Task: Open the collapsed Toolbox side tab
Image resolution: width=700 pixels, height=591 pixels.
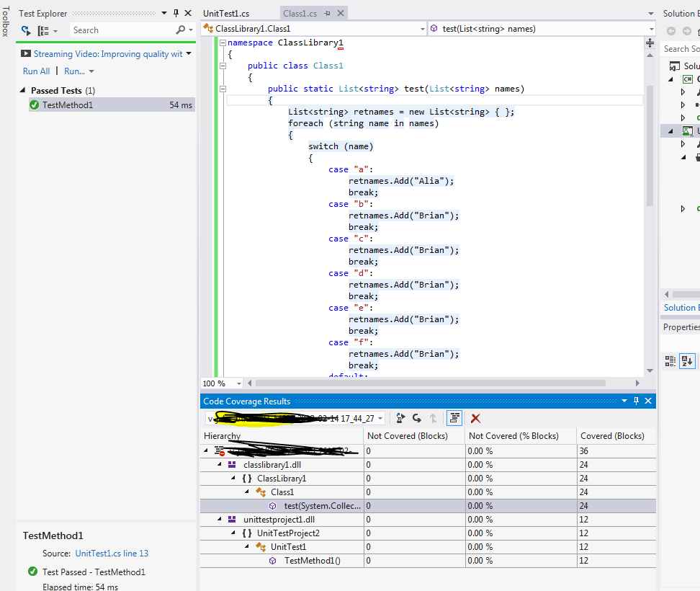Action: [x=6, y=22]
